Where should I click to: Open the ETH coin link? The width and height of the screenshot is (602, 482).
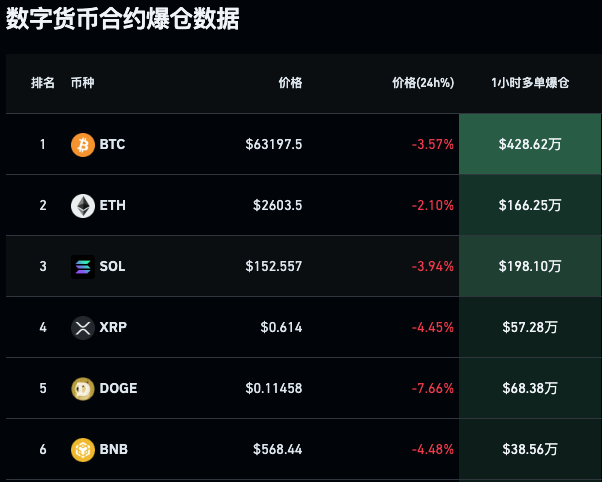112,206
